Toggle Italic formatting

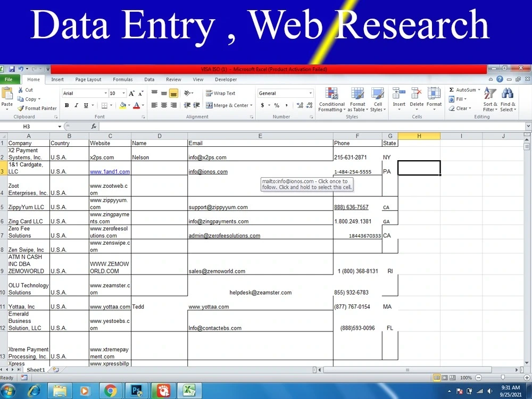click(x=76, y=105)
